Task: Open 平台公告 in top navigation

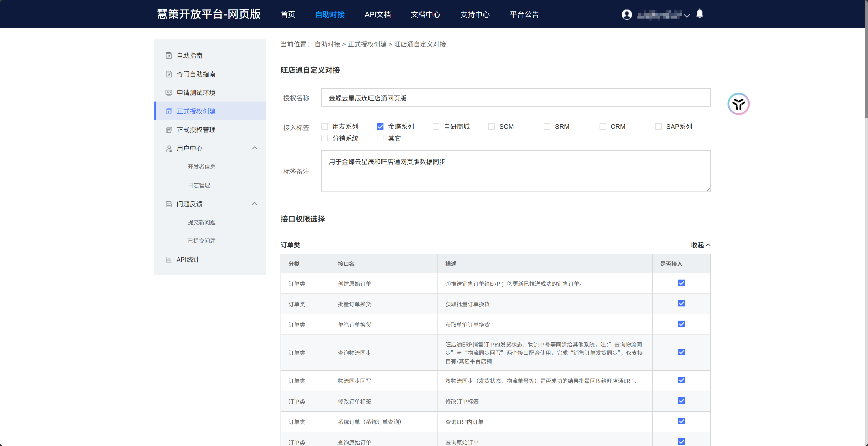Action: pos(524,14)
